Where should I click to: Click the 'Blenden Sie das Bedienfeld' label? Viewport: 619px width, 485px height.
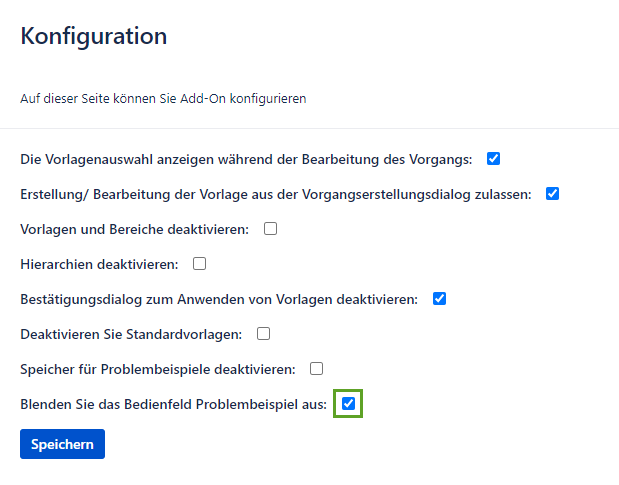173,404
